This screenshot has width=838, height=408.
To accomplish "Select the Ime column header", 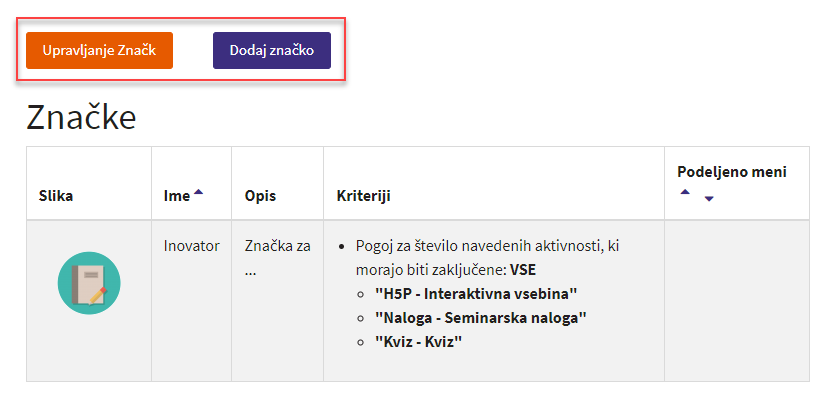I will [x=177, y=196].
